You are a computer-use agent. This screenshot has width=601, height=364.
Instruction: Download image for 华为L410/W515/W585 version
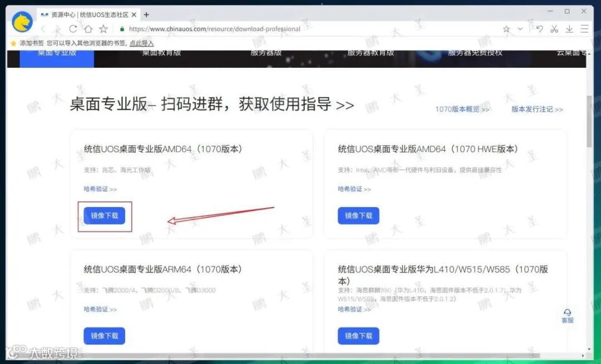point(358,336)
